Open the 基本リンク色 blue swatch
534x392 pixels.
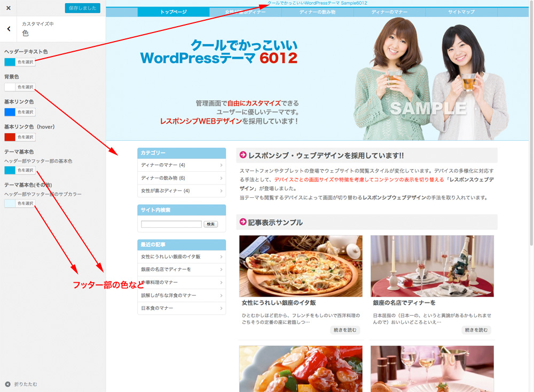[x=10, y=112]
